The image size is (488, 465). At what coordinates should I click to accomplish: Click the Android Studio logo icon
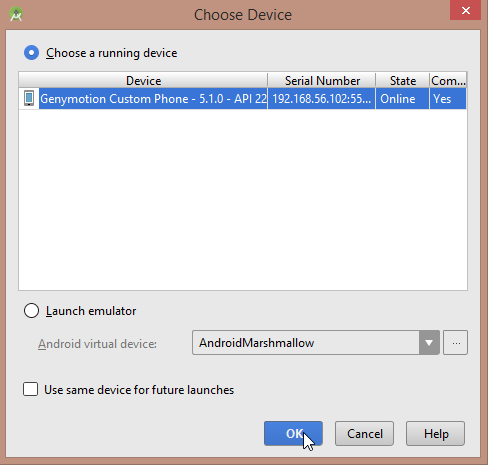[x=16, y=15]
